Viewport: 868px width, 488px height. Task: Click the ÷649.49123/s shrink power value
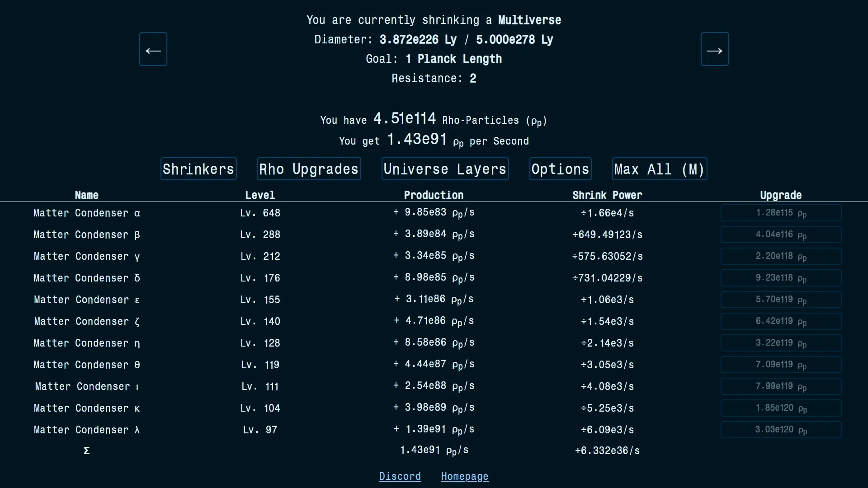[x=607, y=235]
